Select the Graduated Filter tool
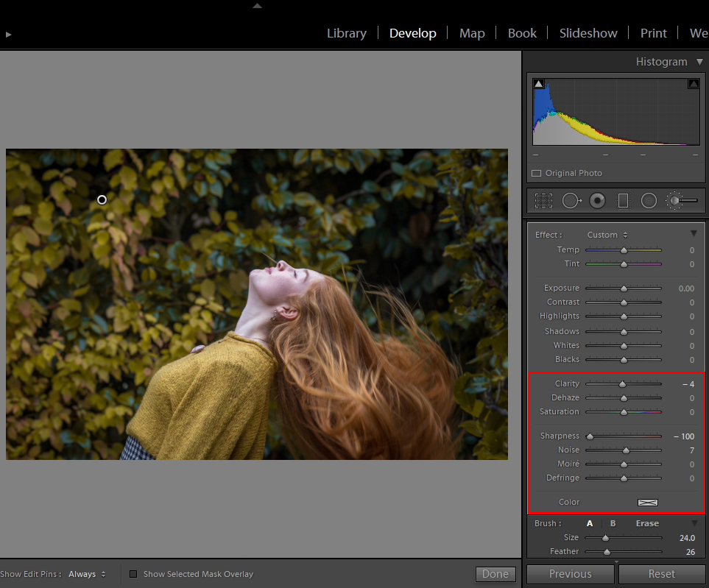Screen dimensions: 709x588 623,201
